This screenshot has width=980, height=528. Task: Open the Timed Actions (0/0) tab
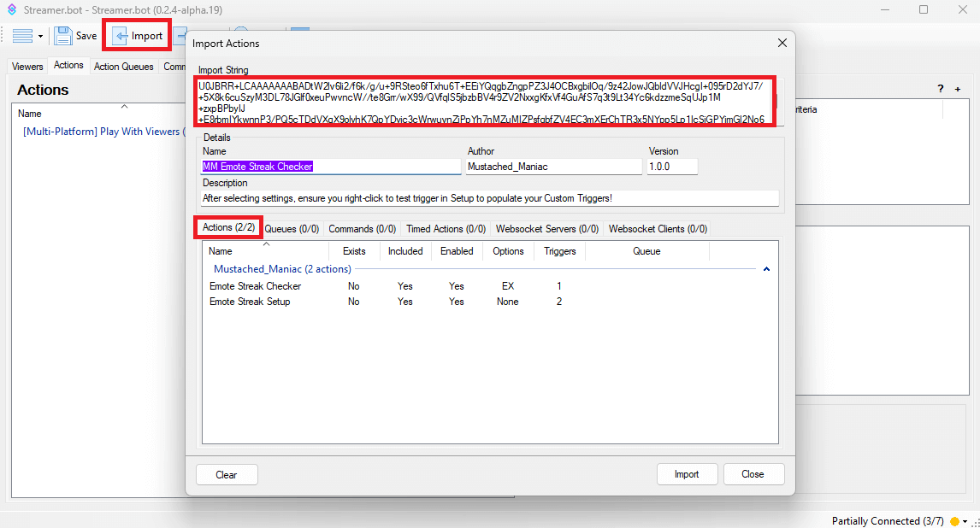click(x=446, y=229)
